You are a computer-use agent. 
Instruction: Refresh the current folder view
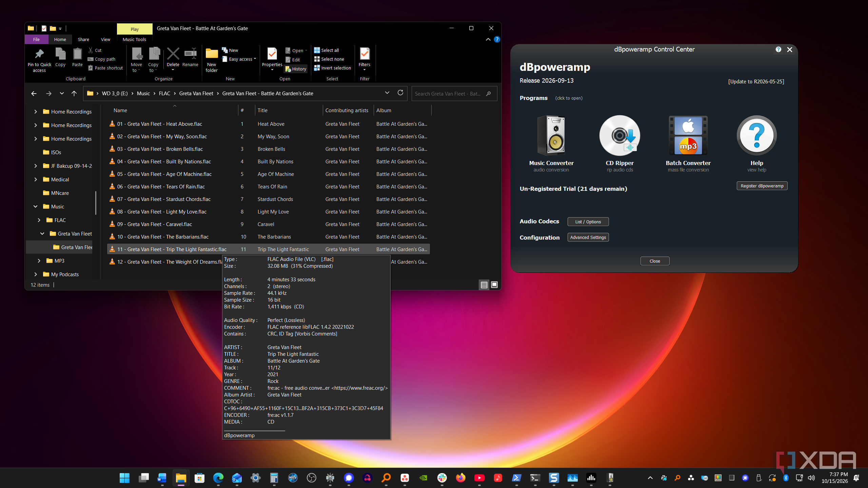coord(400,93)
